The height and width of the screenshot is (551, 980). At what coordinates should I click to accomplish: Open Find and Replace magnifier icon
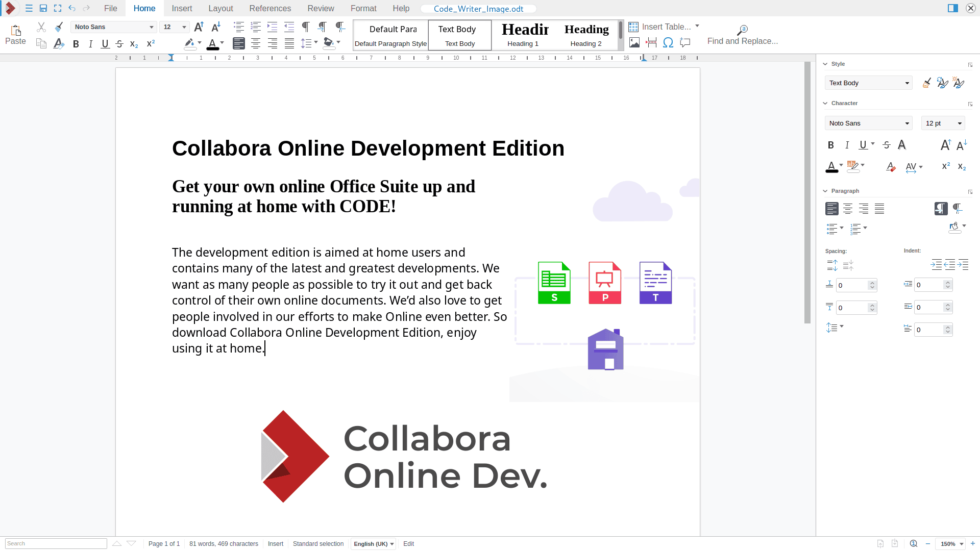click(x=742, y=30)
